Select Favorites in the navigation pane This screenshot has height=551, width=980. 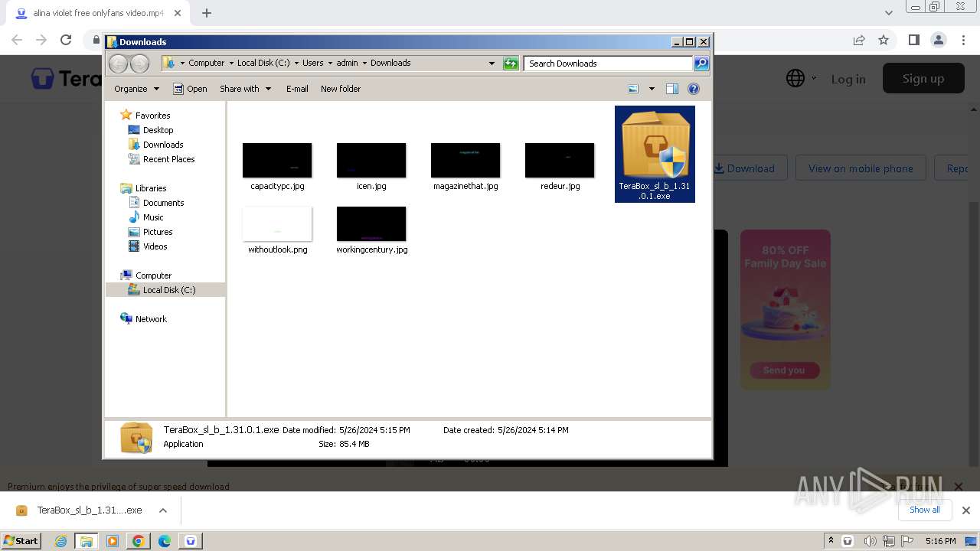click(x=152, y=116)
